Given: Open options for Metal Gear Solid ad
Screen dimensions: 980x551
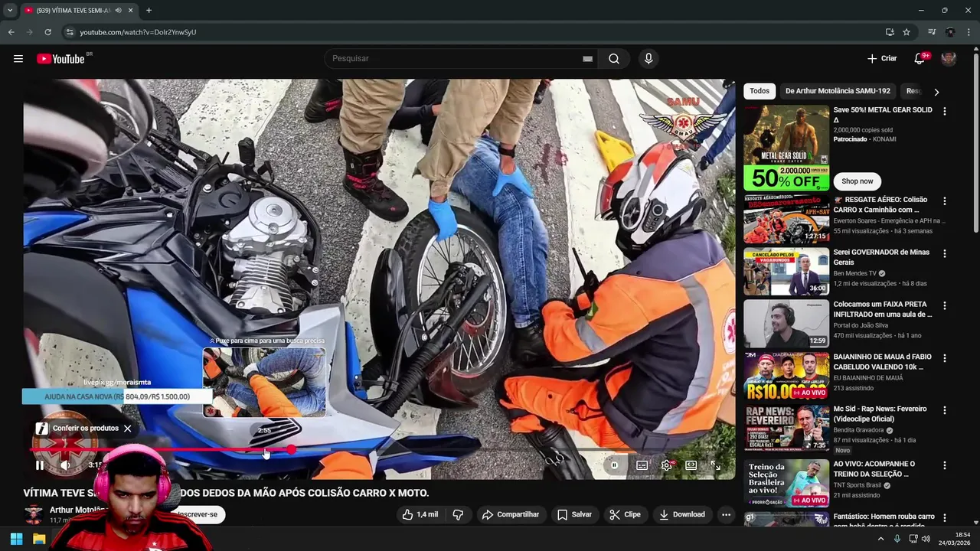Looking at the screenshot, I should [944, 112].
